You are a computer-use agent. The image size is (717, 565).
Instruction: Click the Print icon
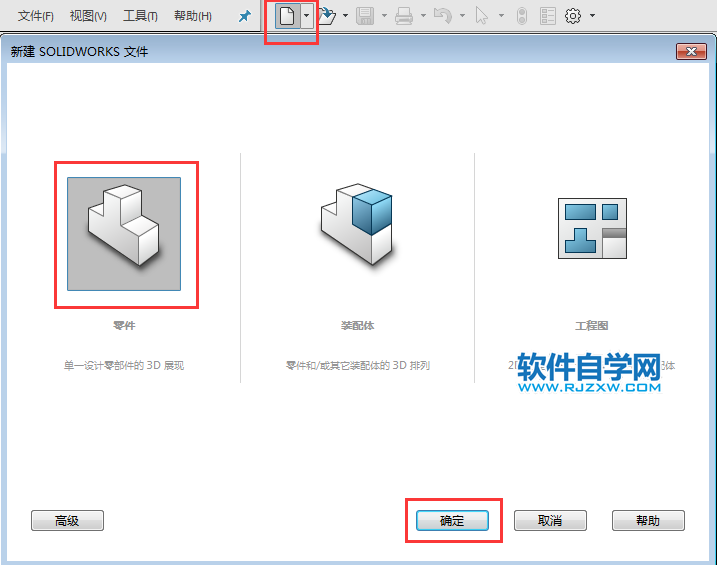[x=404, y=16]
